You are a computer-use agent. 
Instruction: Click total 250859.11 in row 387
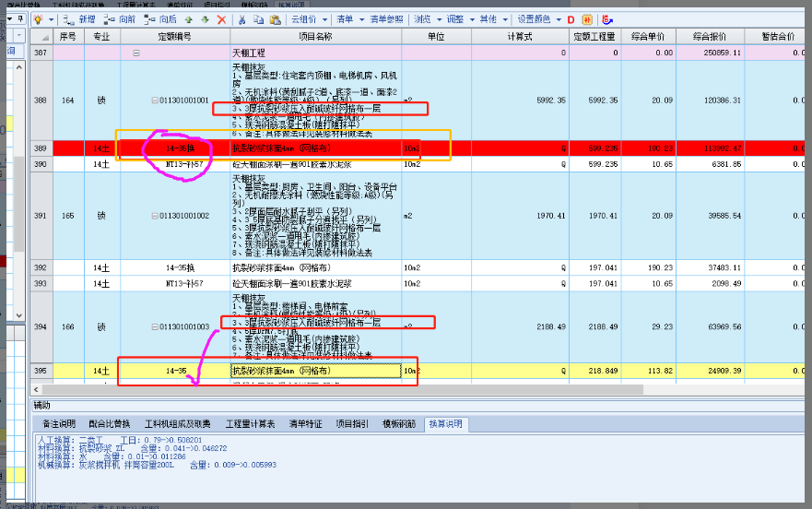point(723,53)
